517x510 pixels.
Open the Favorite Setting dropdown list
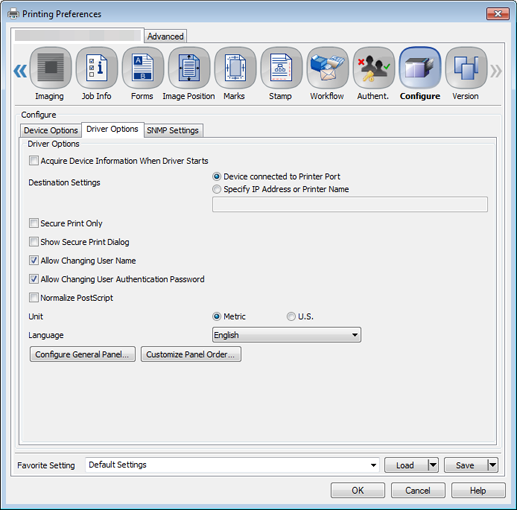coord(232,465)
